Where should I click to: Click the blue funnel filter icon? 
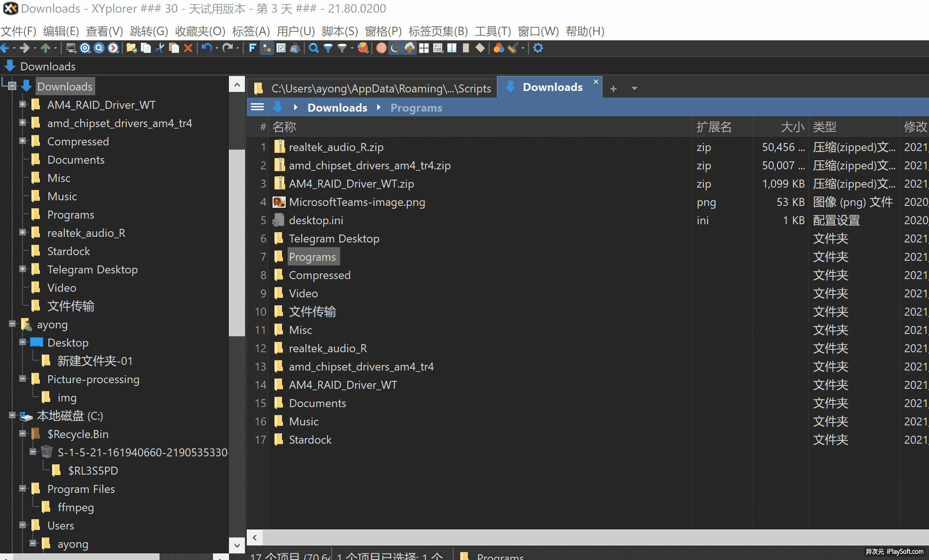[x=328, y=48]
